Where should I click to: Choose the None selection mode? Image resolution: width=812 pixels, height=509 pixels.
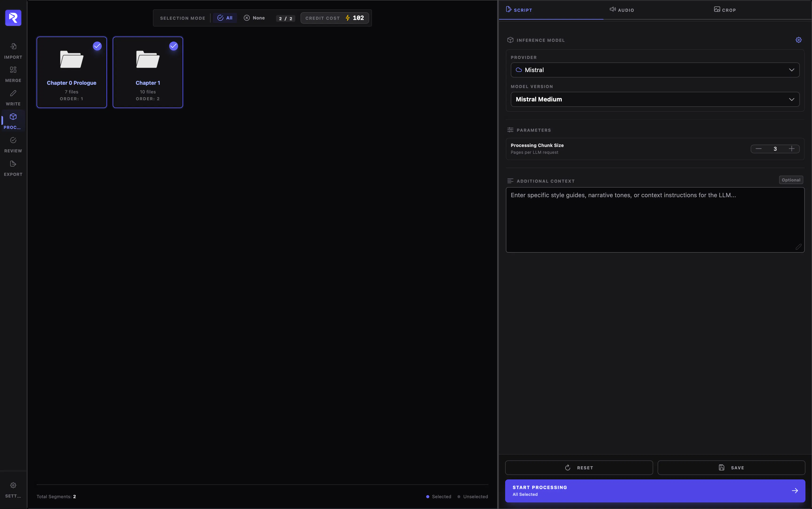254,18
